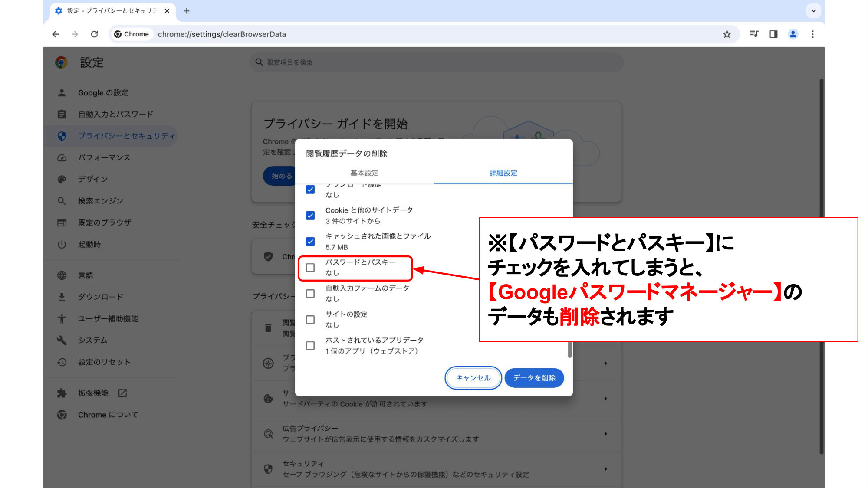Select the 詳細設定 tab

pos(503,173)
